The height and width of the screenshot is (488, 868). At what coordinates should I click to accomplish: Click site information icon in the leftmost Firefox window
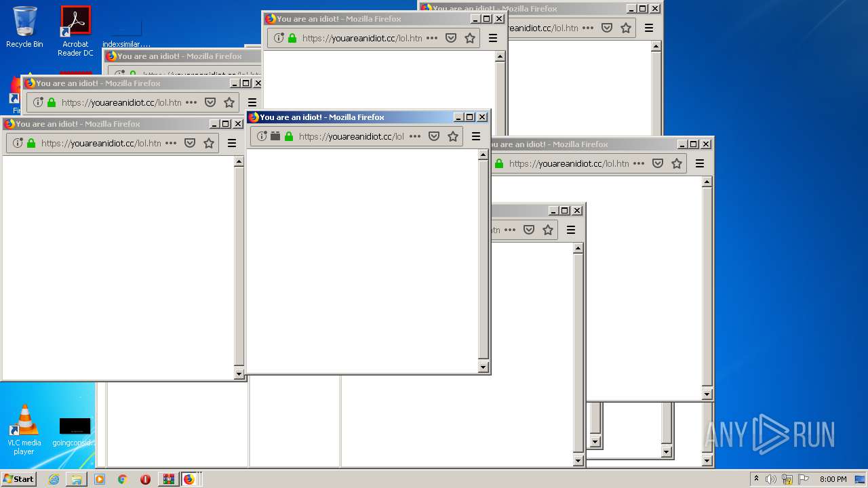18,143
